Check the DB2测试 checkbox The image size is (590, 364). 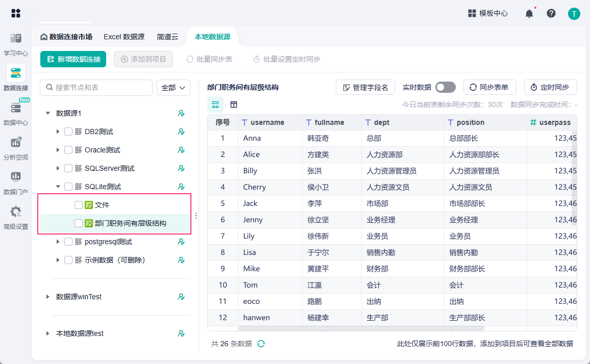pos(68,132)
